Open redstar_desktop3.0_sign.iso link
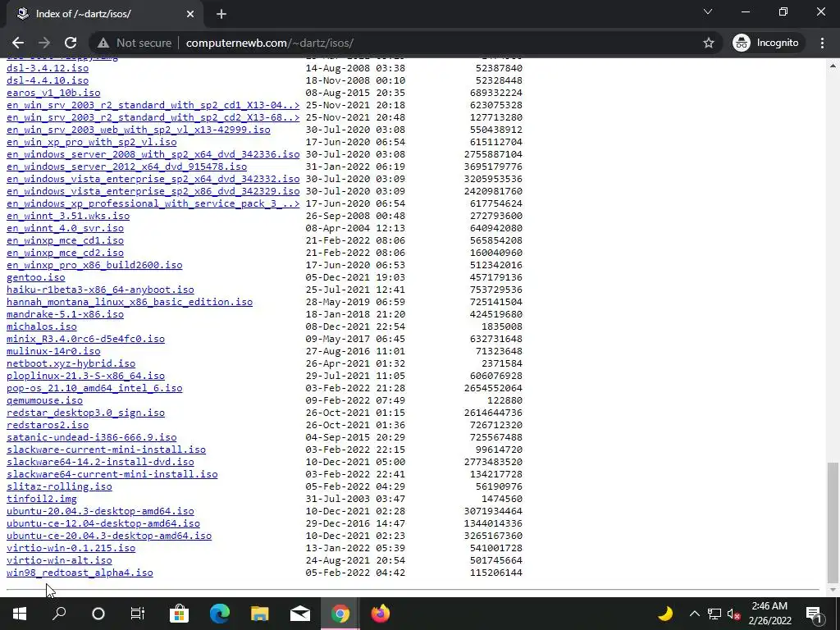 point(85,413)
